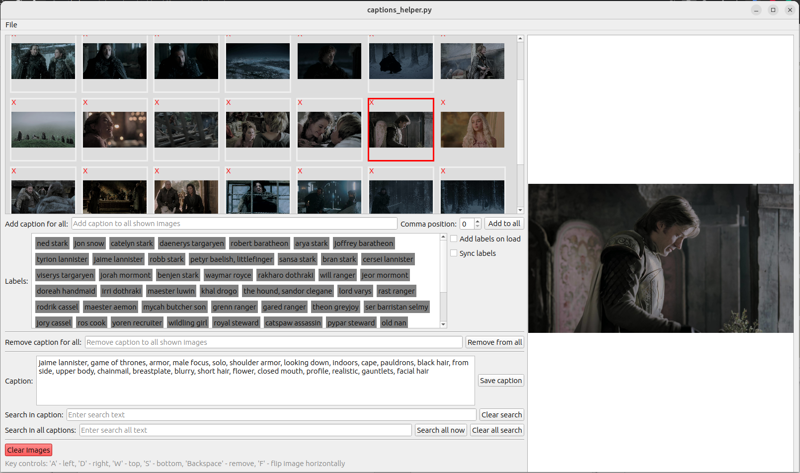The image size is (800, 473).
Task: Remove the foggy field standing stones thumbnail with its red X
Action: coord(14,103)
